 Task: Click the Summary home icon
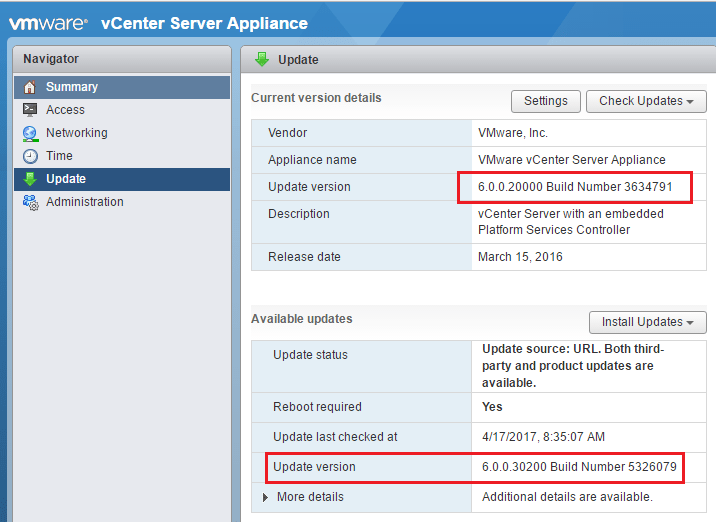pos(30,87)
